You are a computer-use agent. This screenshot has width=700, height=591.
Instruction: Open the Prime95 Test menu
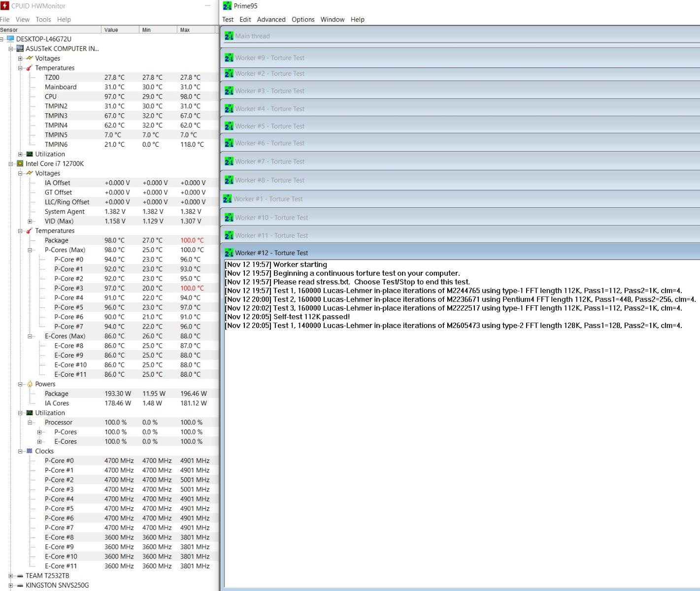tap(228, 20)
